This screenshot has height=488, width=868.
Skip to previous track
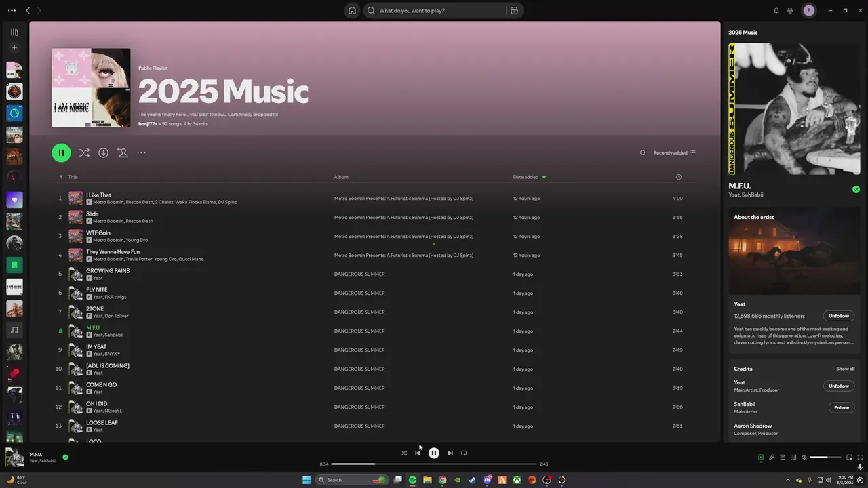coord(418,453)
